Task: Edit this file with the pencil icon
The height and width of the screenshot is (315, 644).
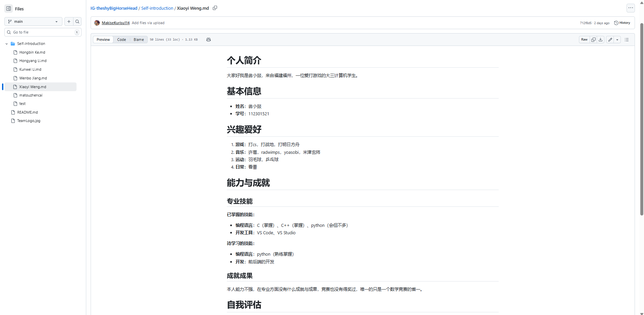Action: coord(609,40)
